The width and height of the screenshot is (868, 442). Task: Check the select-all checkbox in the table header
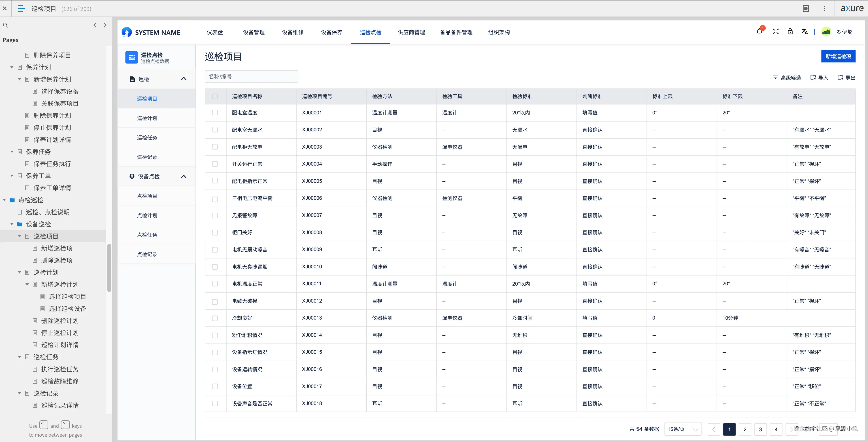click(215, 96)
